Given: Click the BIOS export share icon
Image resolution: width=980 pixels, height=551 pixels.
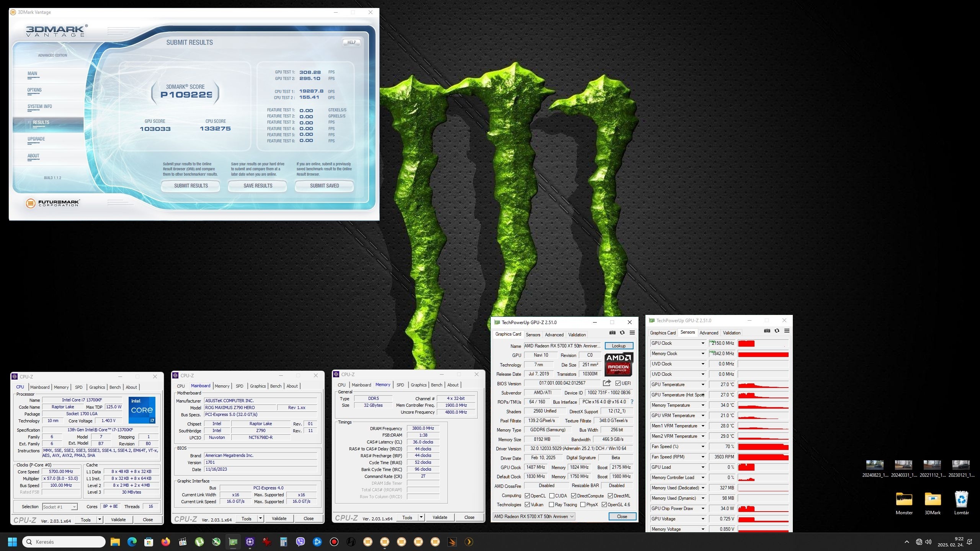Looking at the screenshot, I should (606, 383).
